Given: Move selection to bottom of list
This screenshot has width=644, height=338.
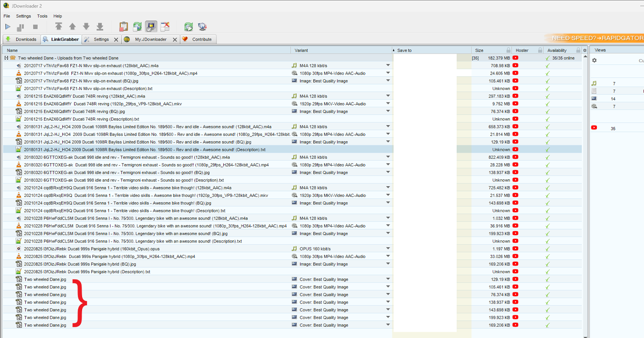Looking at the screenshot, I should click(100, 26).
